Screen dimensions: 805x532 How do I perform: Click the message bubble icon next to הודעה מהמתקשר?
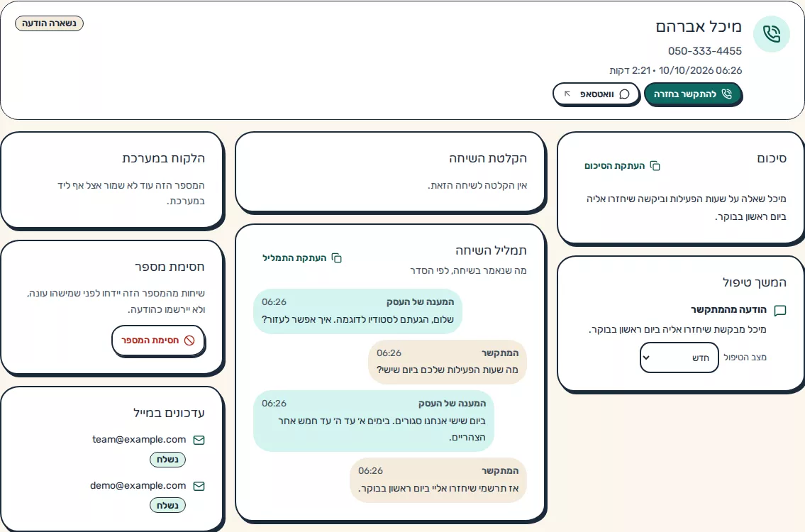780,311
